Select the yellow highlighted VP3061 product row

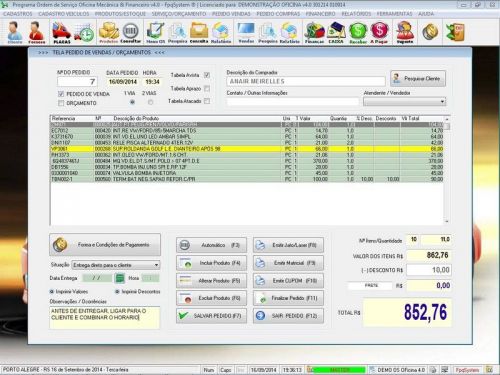(x=247, y=149)
